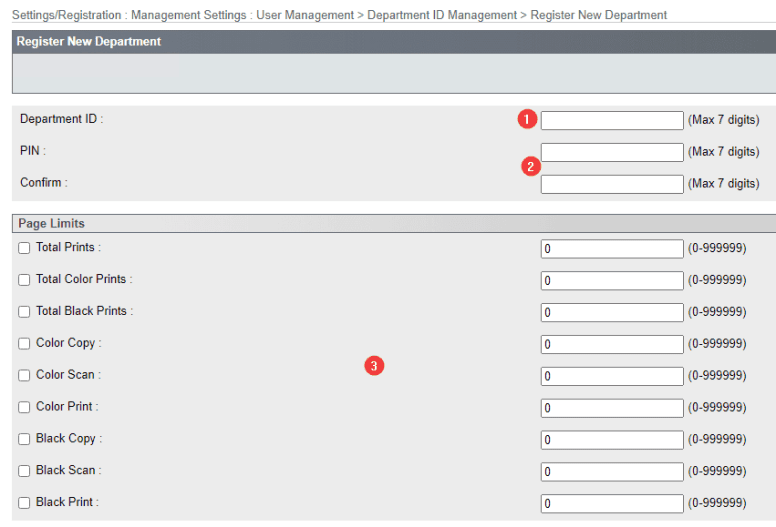The width and height of the screenshot is (776, 527).
Task: Toggle the Black Scan checkbox
Action: (24, 471)
